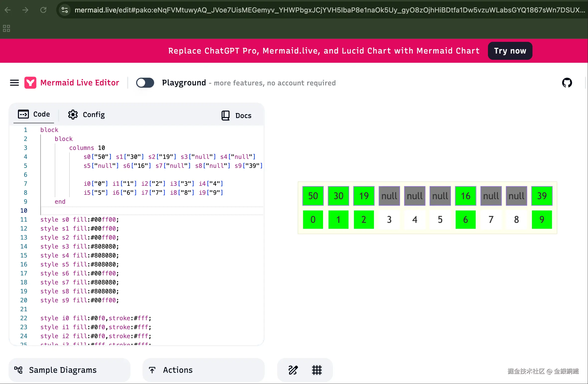
Task: Open the hamburger menu
Action: (14, 83)
